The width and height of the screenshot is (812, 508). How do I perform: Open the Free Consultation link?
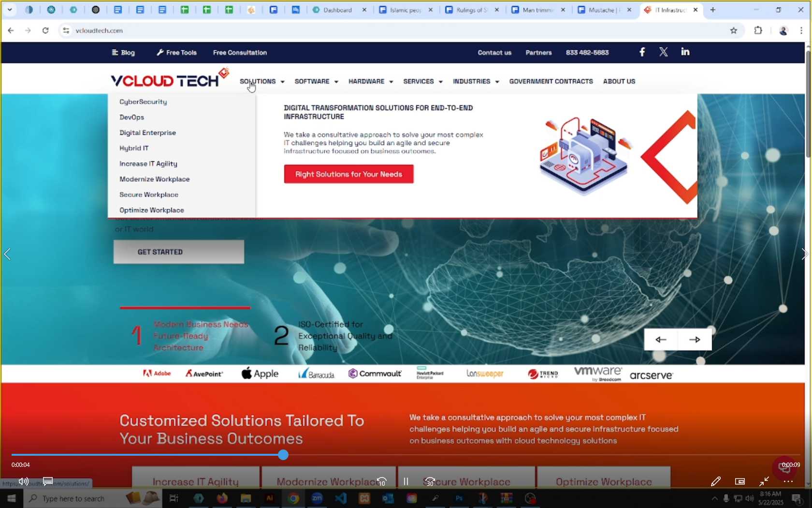[x=240, y=52]
